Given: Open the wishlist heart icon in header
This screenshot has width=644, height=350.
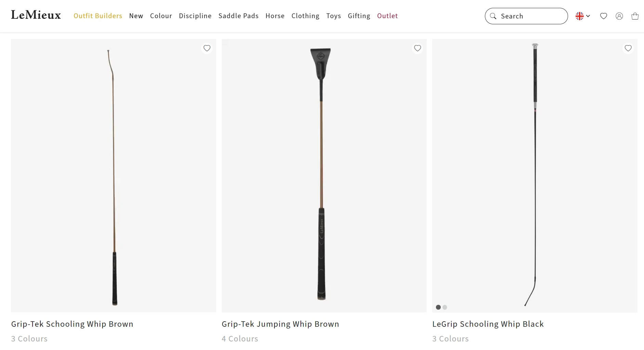Looking at the screenshot, I should pyautogui.click(x=604, y=16).
